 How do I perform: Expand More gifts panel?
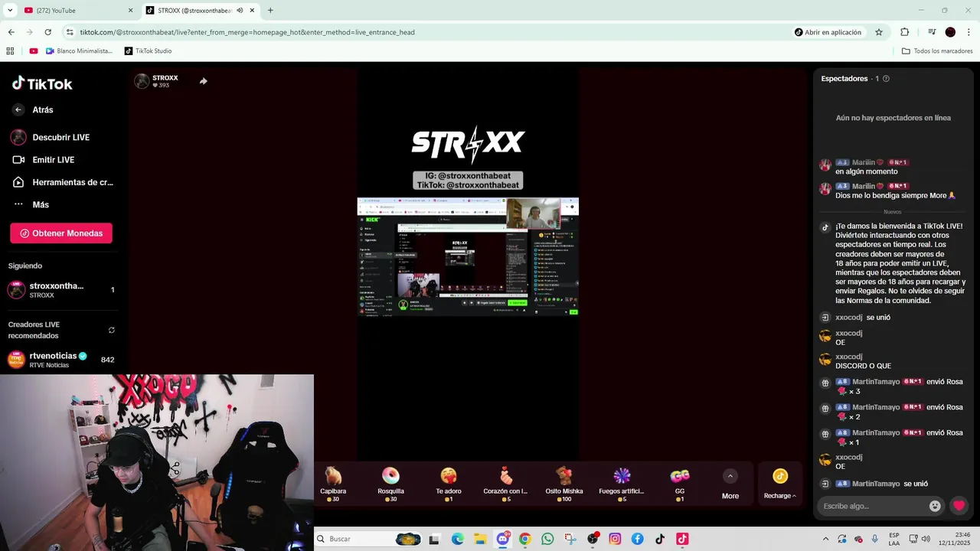[730, 484]
